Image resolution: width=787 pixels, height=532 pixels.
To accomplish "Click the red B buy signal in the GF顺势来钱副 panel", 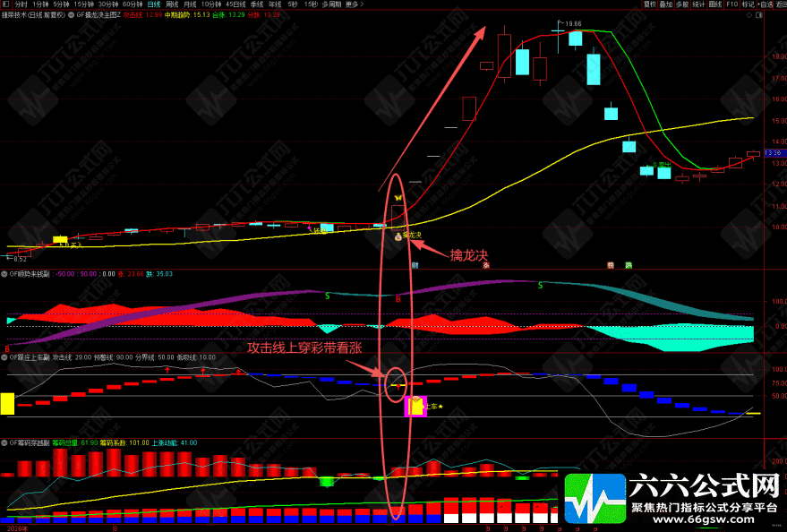I will [398, 299].
